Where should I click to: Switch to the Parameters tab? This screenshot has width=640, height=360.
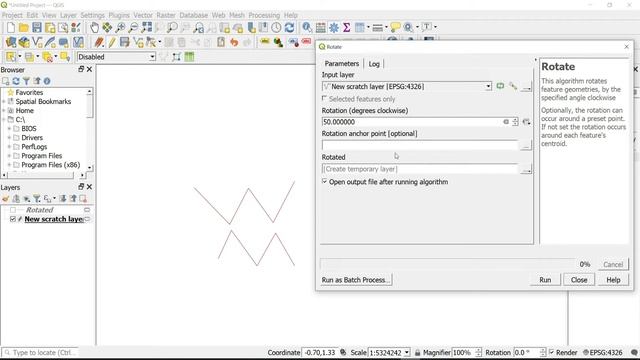pyautogui.click(x=342, y=64)
